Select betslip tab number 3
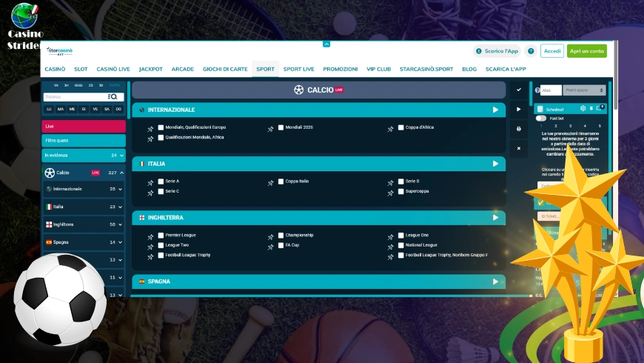644x363 pixels. 570,126
